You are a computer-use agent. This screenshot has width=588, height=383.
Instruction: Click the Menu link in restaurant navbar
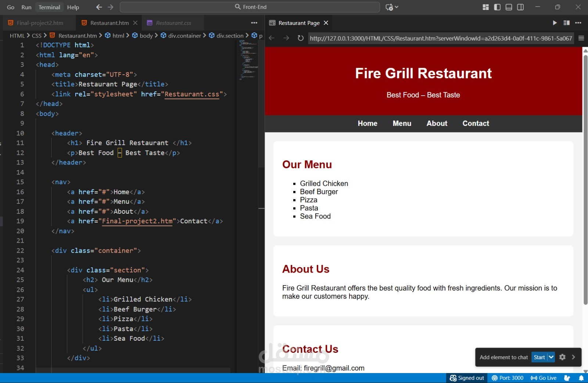click(402, 124)
